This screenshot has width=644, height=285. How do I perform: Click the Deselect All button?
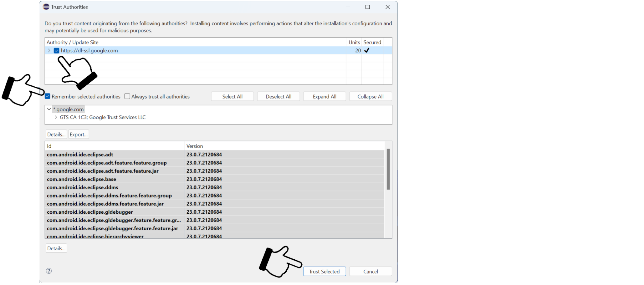pyautogui.click(x=279, y=97)
